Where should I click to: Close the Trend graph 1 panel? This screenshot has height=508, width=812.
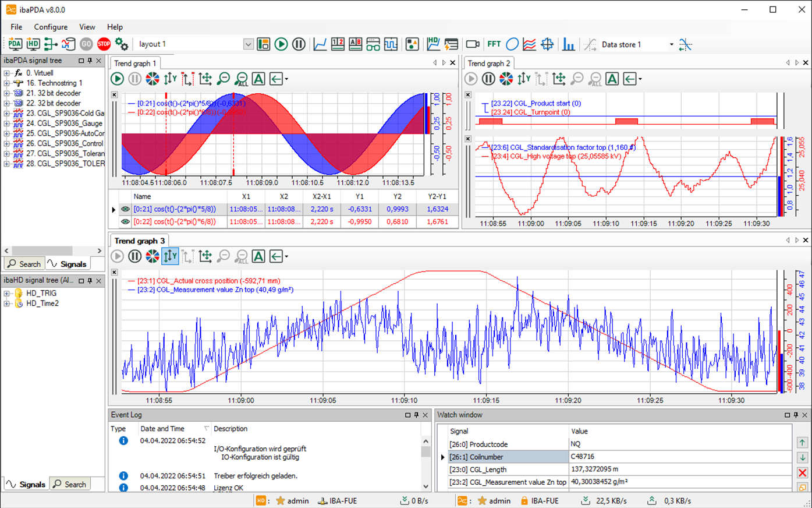click(x=452, y=63)
